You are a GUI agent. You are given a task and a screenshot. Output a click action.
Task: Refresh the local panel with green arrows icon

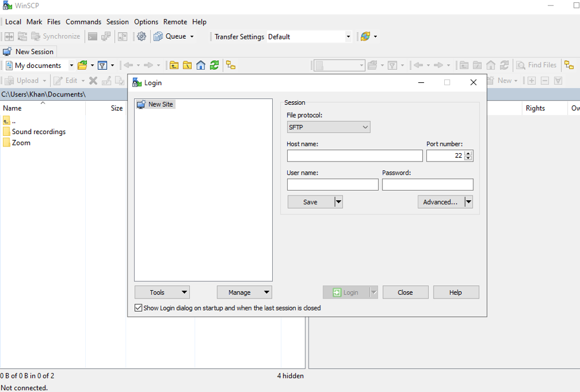214,64
